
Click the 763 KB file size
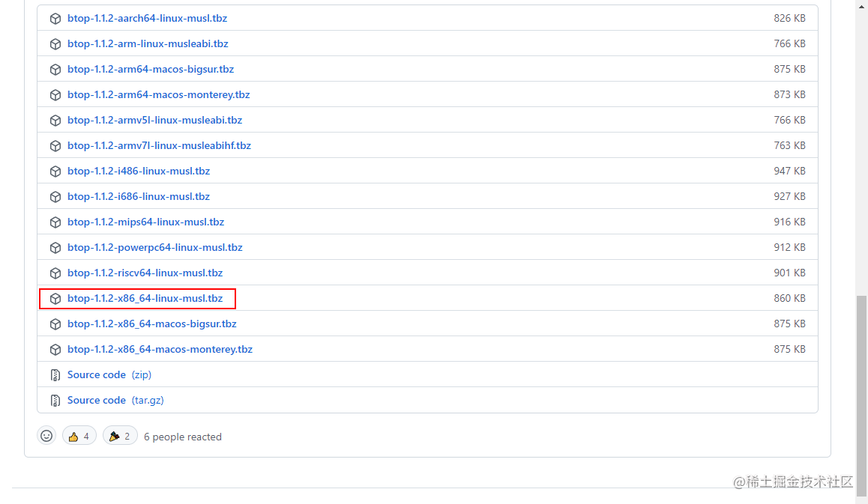coord(789,145)
